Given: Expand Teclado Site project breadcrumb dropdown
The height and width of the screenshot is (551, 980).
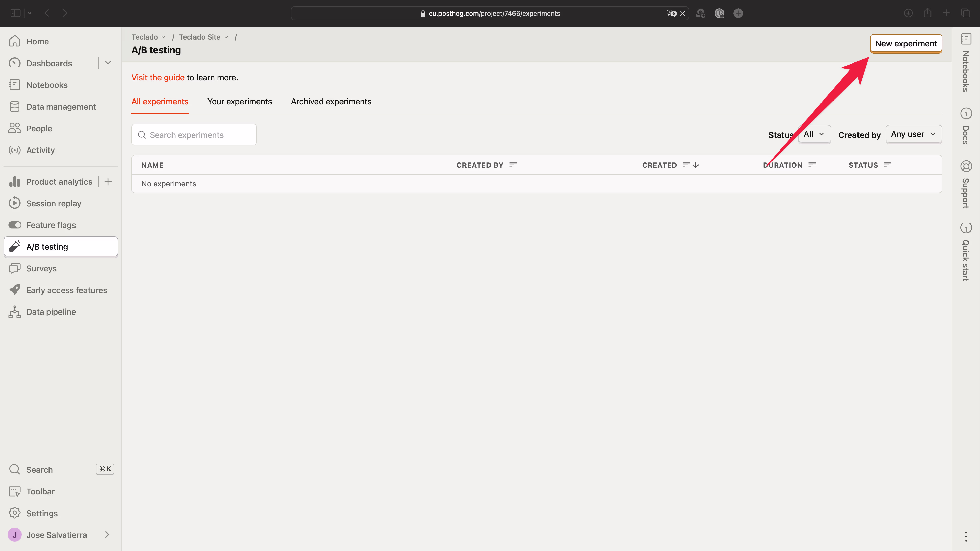Looking at the screenshot, I should tap(204, 37).
